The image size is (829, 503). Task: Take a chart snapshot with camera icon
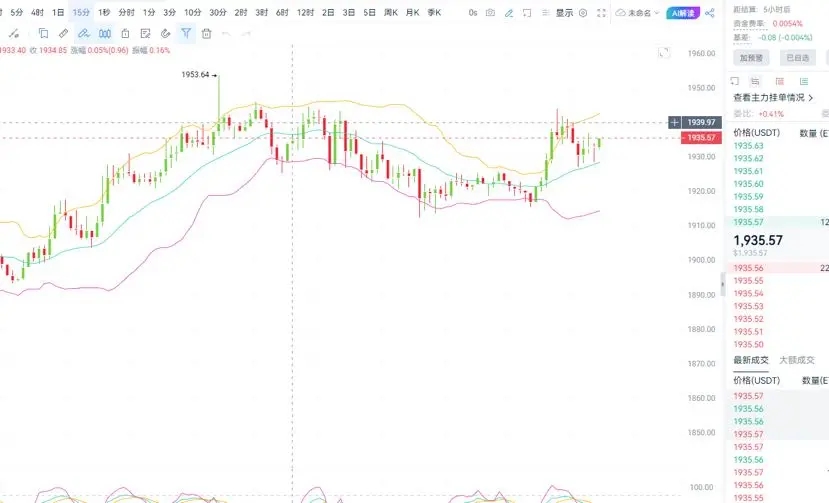491,13
